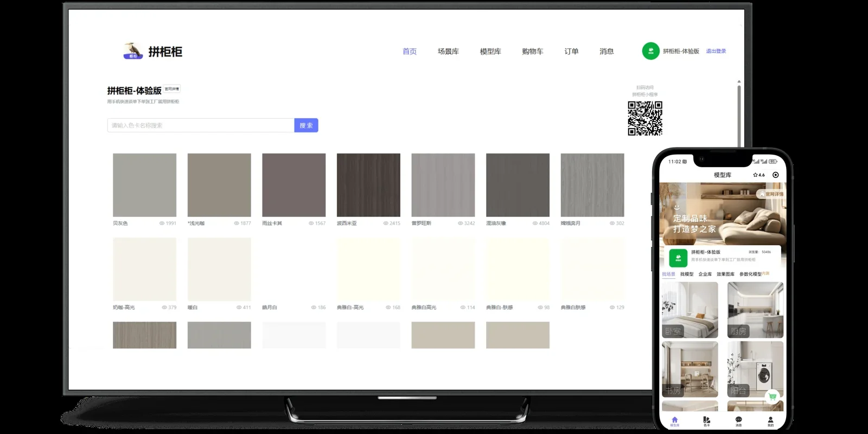Tap the 色卡 icon in phone bottom bar
Viewport: 868px width, 434px height.
tap(706, 420)
